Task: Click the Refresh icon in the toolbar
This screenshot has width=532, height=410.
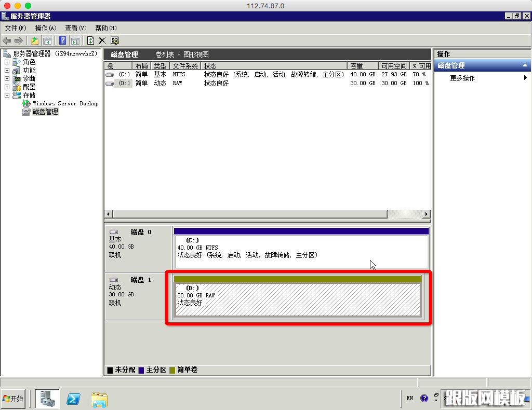Action: [x=91, y=40]
